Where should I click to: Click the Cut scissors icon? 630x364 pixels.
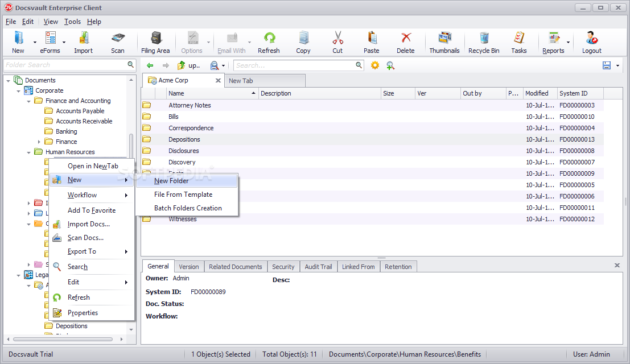338,38
